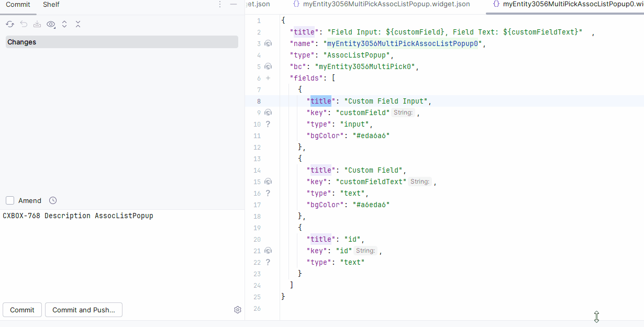Screen dimensions: 644x327
Task: Click gutter icon beside "customFieldText" key line
Action: (x=268, y=182)
